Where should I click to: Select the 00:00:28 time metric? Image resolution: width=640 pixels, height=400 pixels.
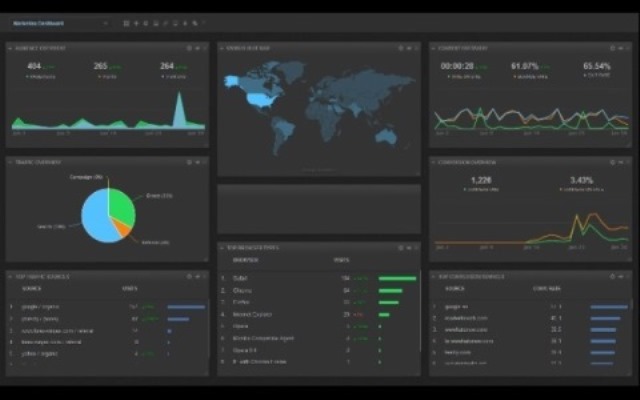457,66
